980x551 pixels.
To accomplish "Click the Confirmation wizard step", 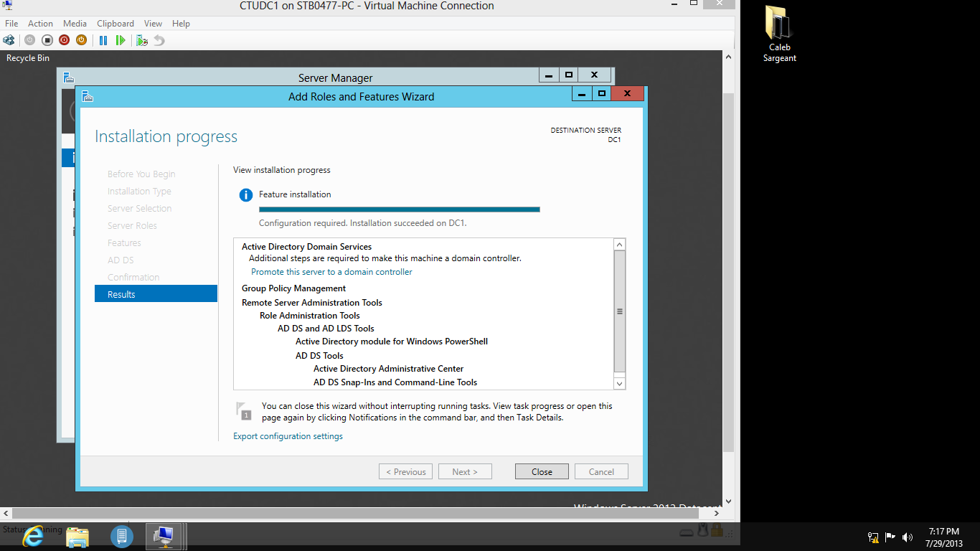I will tap(133, 278).
